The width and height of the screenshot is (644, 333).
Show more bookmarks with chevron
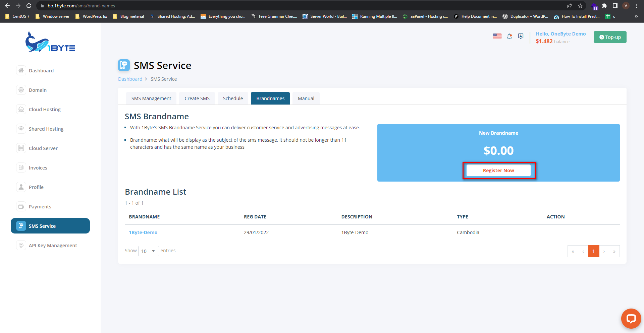coord(636,16)
